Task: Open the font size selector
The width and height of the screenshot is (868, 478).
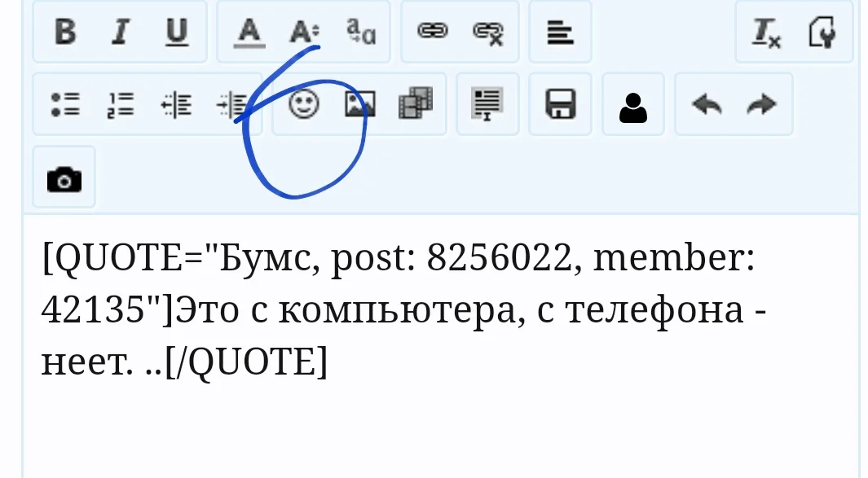Action: [x=302, y=33]
